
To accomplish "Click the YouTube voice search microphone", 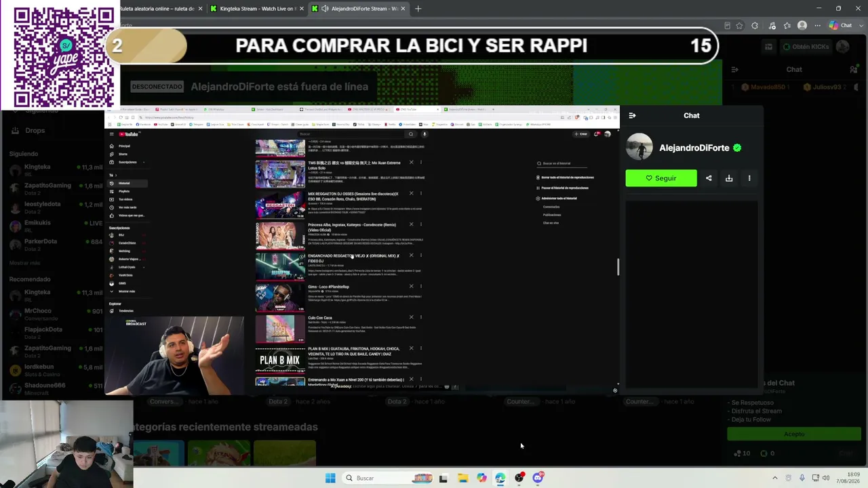I will 425,134.
